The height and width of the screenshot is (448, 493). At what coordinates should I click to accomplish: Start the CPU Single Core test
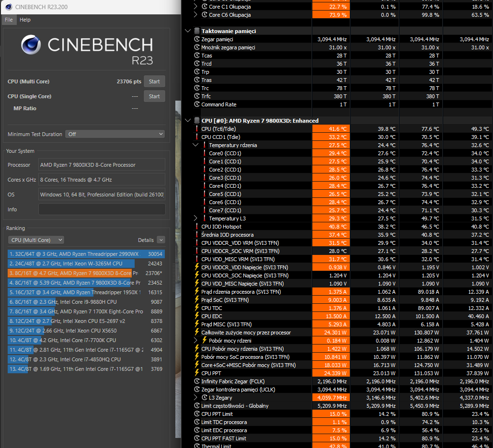[x=154, y=96]
